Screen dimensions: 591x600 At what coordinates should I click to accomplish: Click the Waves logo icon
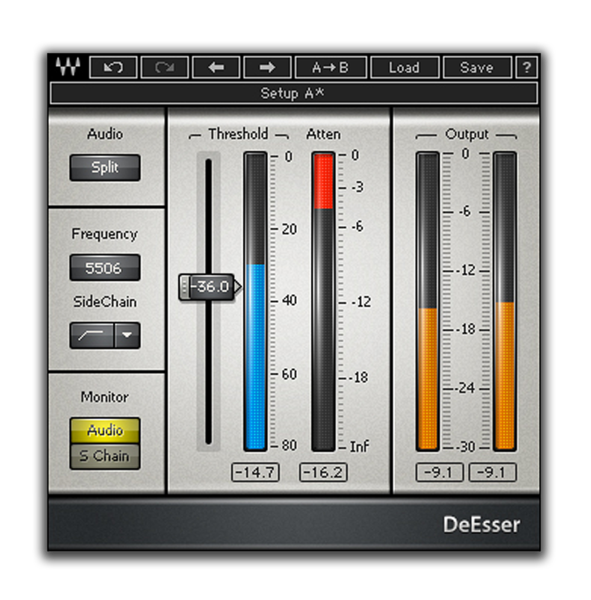pos(68,67)
